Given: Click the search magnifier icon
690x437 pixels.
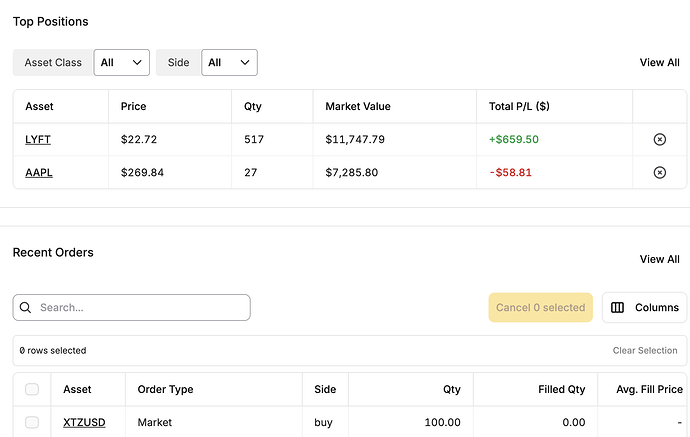Looking at the screenshot, I should pos(26,308).
